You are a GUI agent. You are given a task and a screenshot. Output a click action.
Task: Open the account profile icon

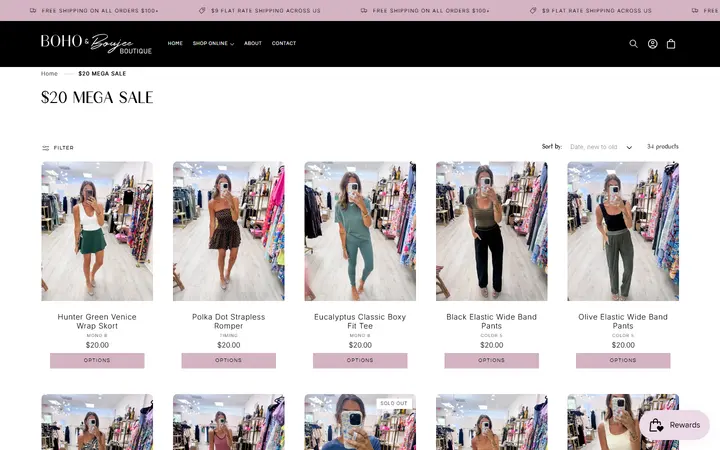tap(652, 44)
